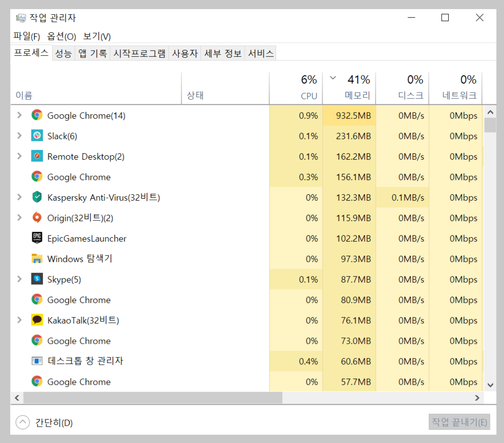
Task: Sort by the 상태 column header
Action: click(225, 88)
